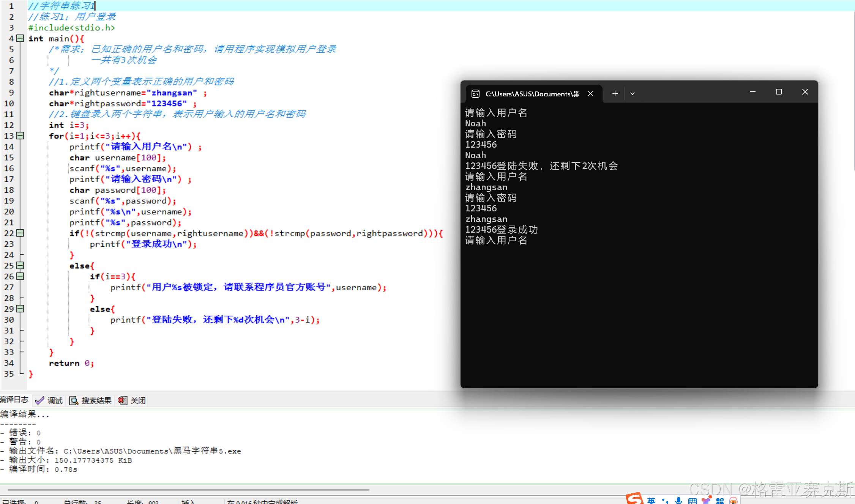
Task: Click the Sogou voice input microphone icon
Action: pos(679,501)
